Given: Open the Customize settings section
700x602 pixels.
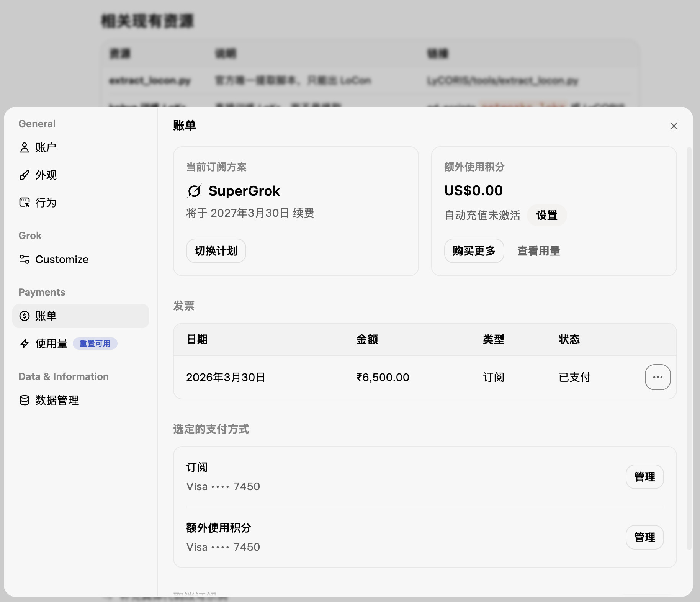Looking at the screenshot, I should pyautogui.click(x=81, y=259).
